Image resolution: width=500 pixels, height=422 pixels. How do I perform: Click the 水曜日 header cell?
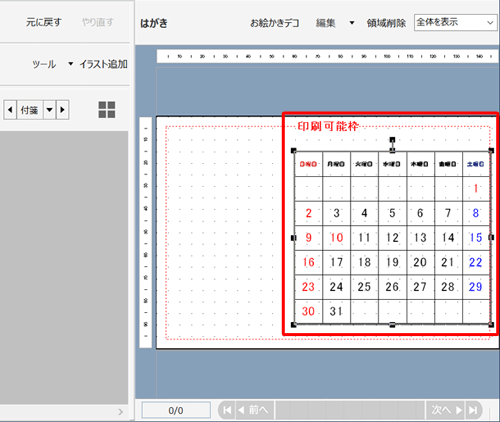click(392, 164)
